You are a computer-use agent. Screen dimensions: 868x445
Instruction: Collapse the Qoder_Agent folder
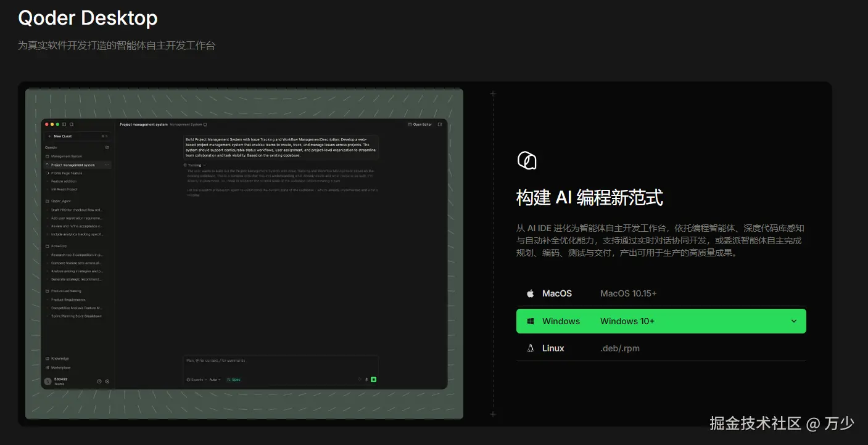click(x=59, y=201)
